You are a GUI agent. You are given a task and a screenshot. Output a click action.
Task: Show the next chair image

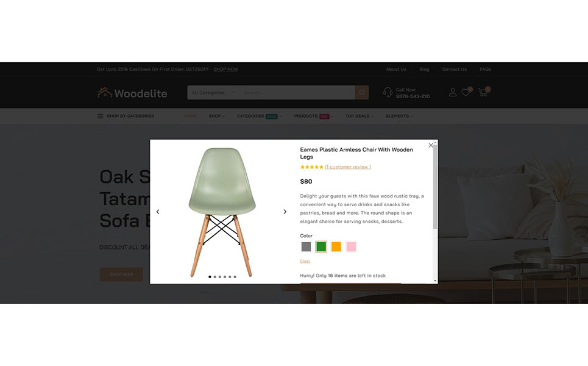[x=285, y=212]
